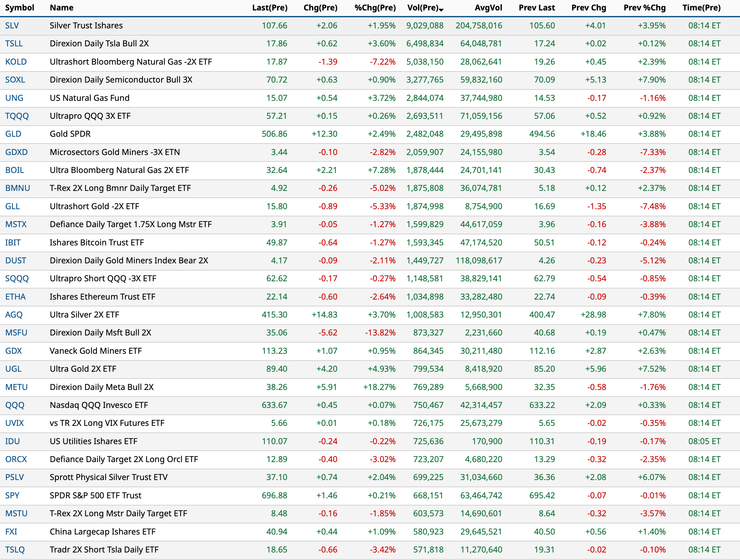Open TSLQ symbol link
Image resolution: width=740 pixels, height=560 pixels.
pyautogui.click(x=15, y=550)
